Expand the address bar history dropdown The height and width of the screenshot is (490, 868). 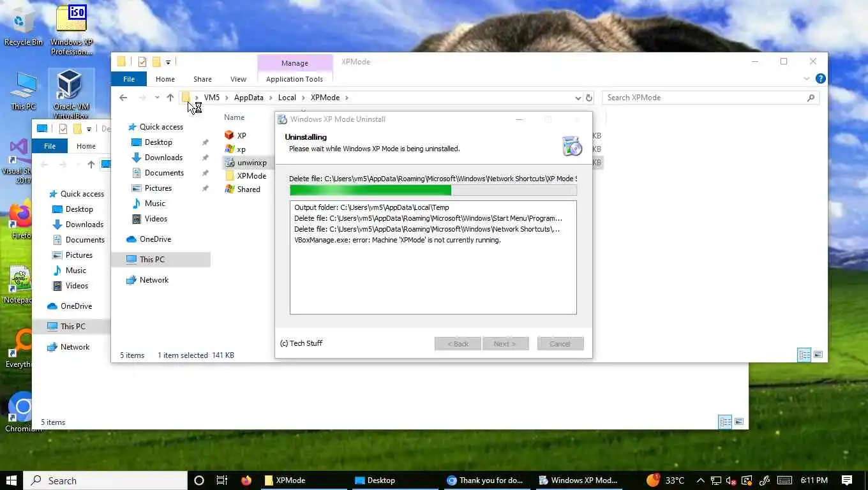(578, 98)
